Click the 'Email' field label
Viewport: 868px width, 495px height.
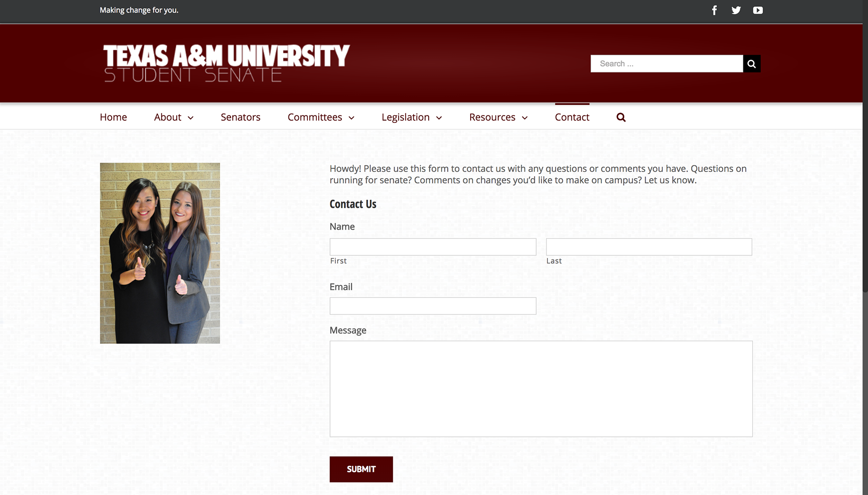[341, 287]
